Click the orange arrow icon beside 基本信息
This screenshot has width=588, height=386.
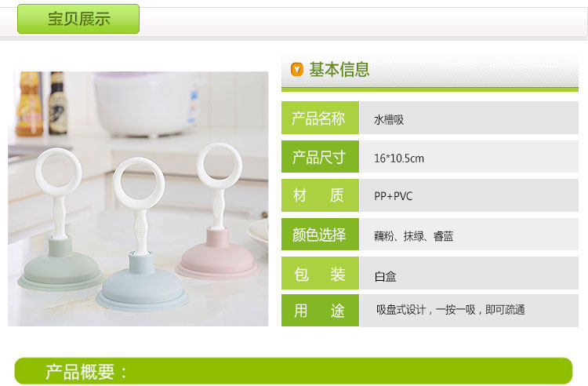(296, 69)
